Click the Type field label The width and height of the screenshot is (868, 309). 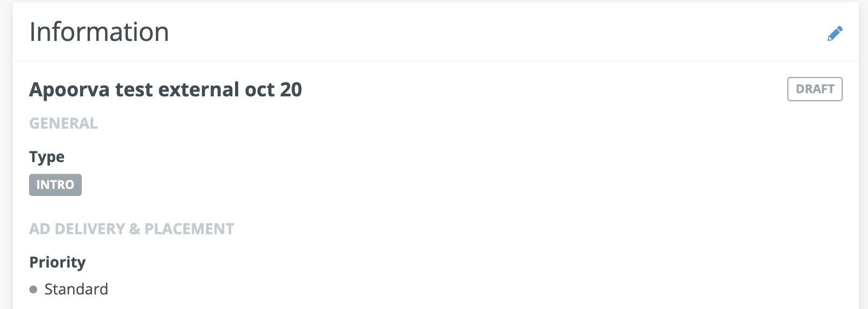(x=47, y=157)
